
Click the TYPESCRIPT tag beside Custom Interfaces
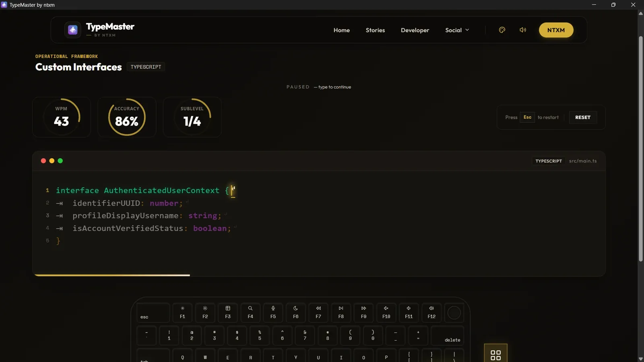pos(146,67)
